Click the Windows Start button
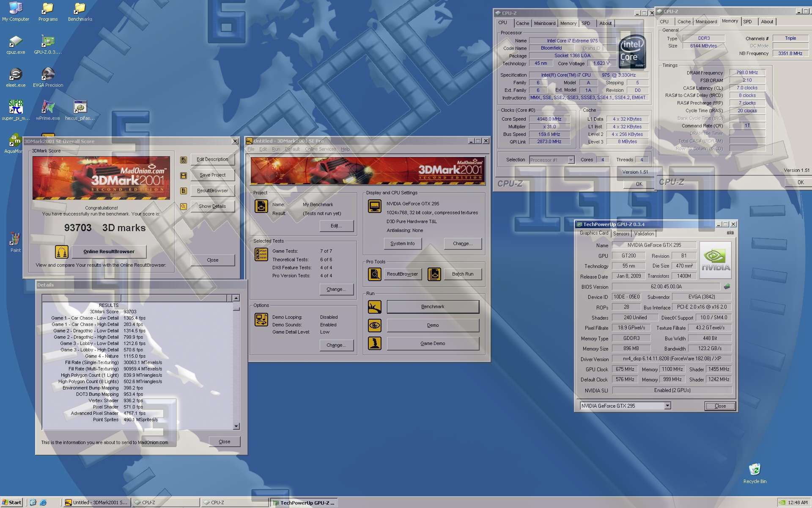The image size is (812, 508). point(11,502)
